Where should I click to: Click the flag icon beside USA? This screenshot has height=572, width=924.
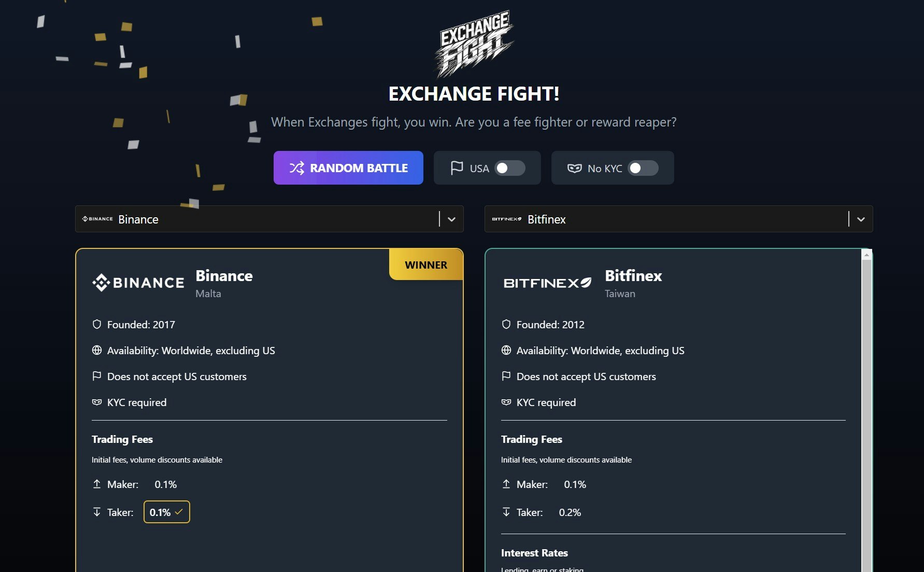tap(457, 168)
